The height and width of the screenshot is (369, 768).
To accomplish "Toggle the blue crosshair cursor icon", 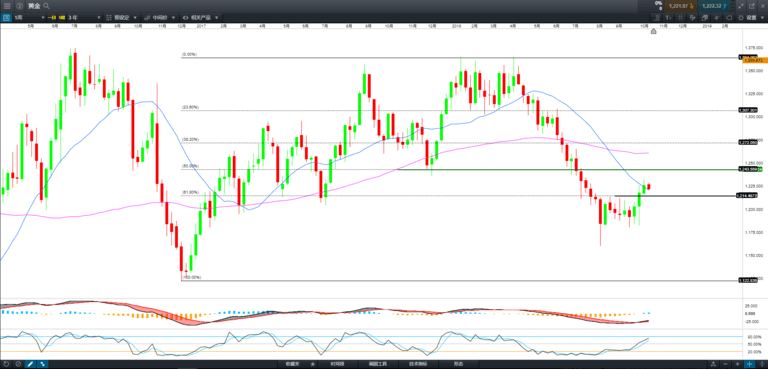I will click(750, 364).
